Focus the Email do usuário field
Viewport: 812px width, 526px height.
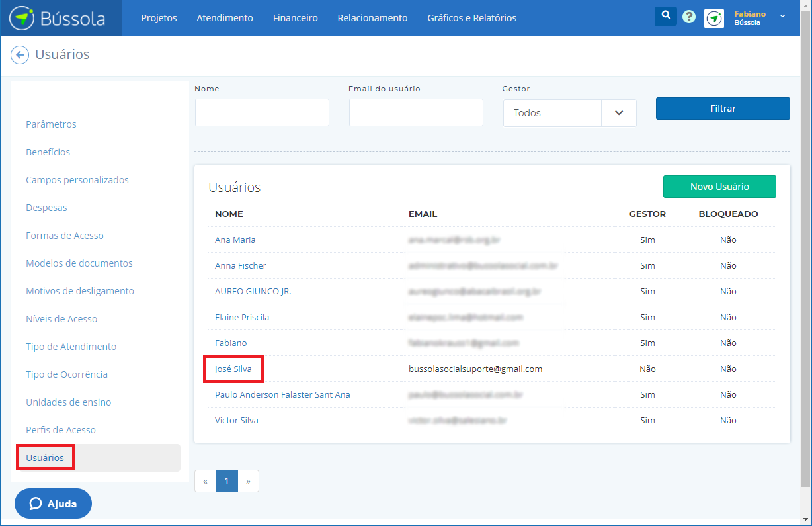(x=416, y=112)
